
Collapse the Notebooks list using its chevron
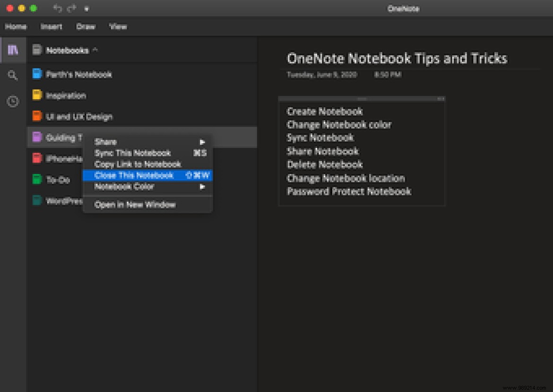click(x=95, y=50)
